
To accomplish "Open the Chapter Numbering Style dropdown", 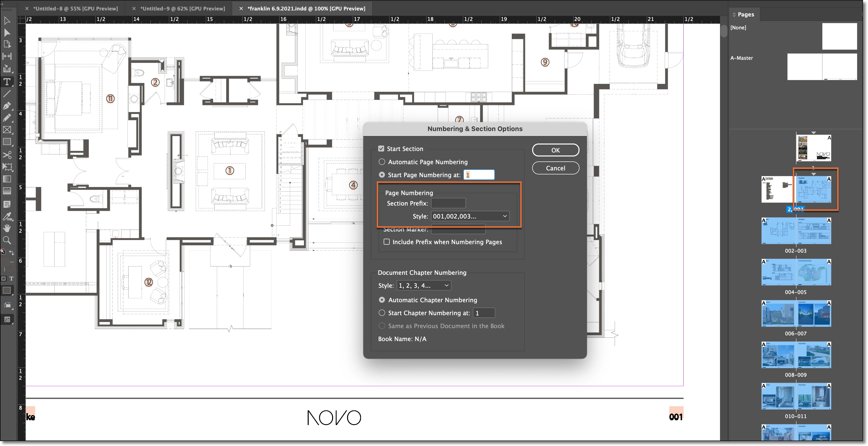I will (x=424, y=286).
